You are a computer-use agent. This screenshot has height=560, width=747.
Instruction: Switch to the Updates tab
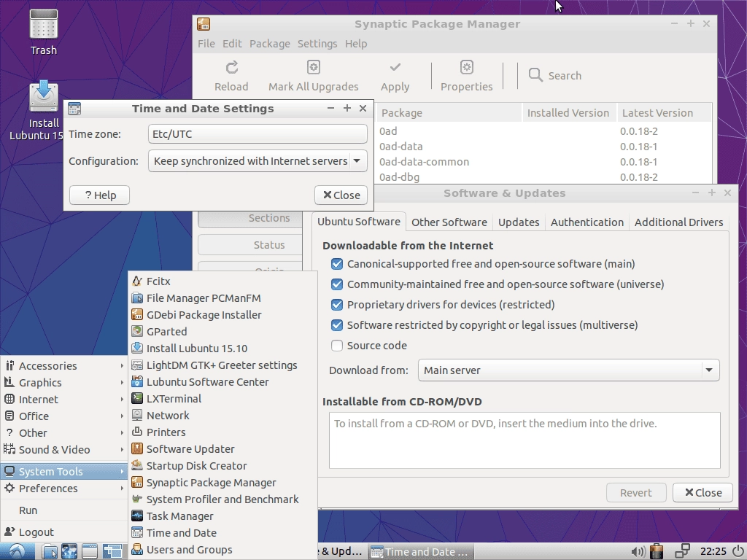519,222
